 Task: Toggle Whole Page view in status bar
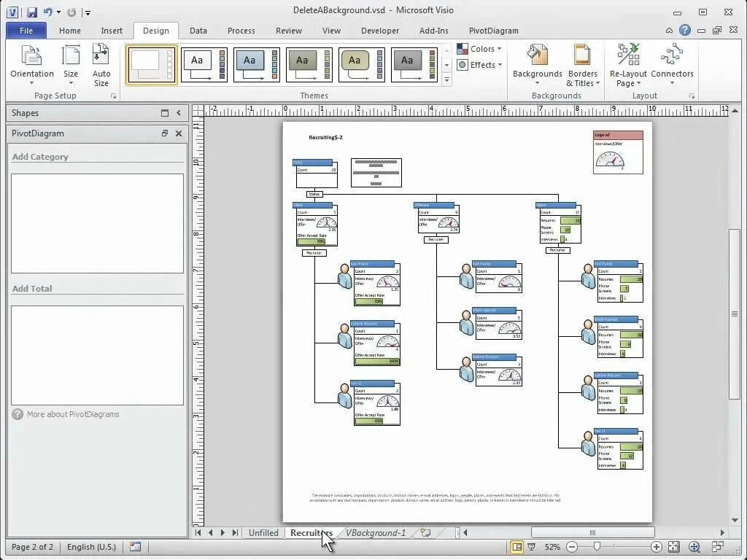517,545
